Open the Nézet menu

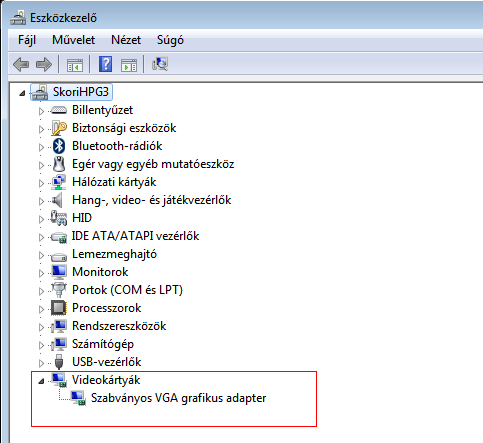(x=126, y=40)
